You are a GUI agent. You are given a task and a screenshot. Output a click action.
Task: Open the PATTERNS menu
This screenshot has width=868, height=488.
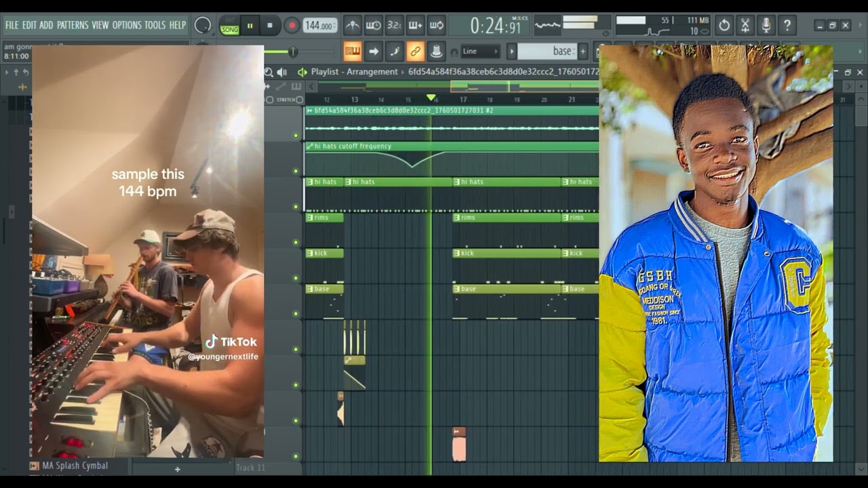coord(73,25)
